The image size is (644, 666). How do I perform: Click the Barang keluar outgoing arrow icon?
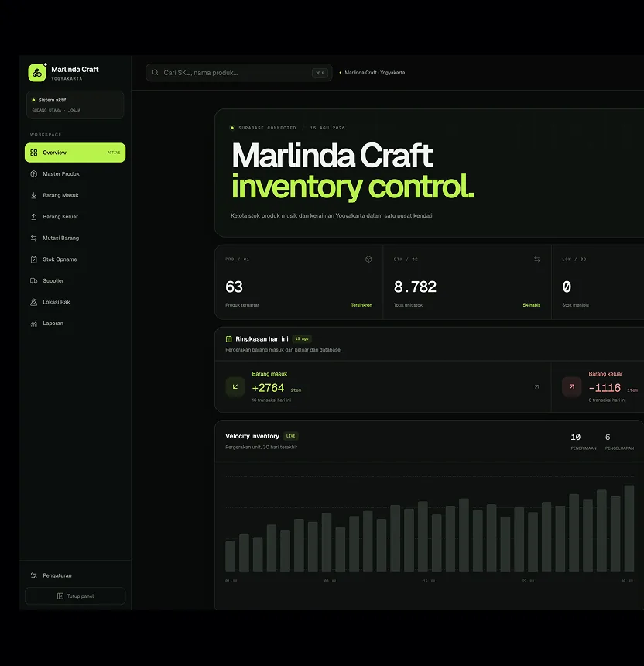click(x=572, y=387)
